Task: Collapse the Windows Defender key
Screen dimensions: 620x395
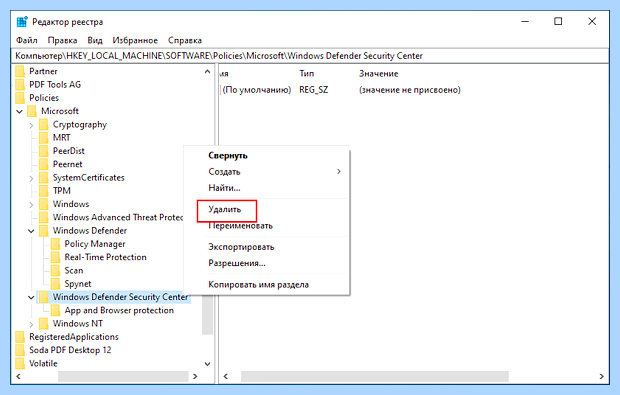Action: 31,231
